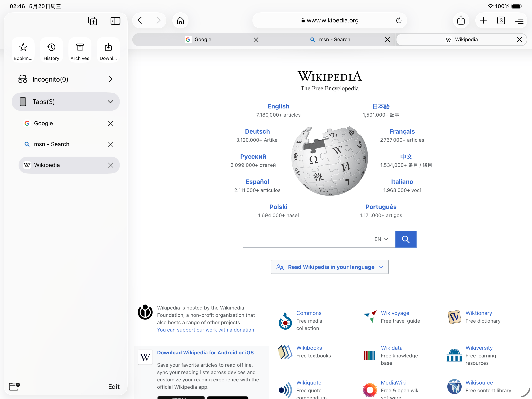
Task: Tap Edit at the sidebar bottom
Action: (x=114, y=387)
